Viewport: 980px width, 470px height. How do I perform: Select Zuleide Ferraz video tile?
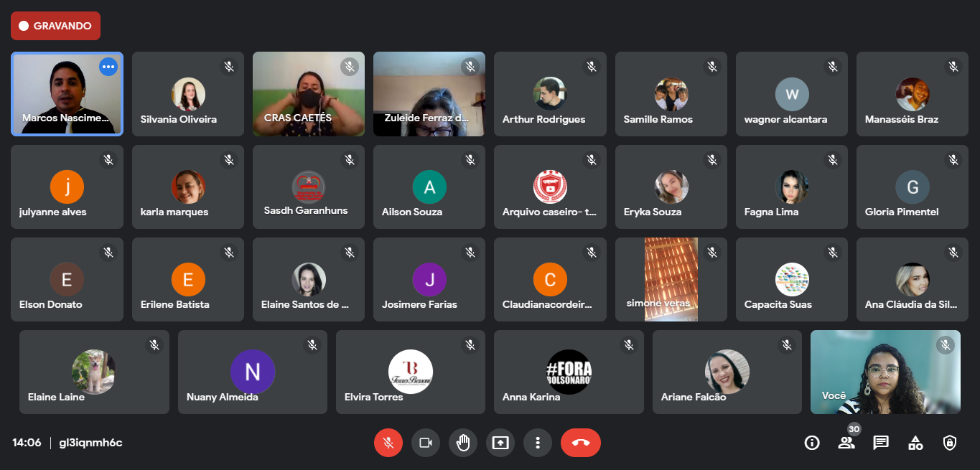coord(429,94)
